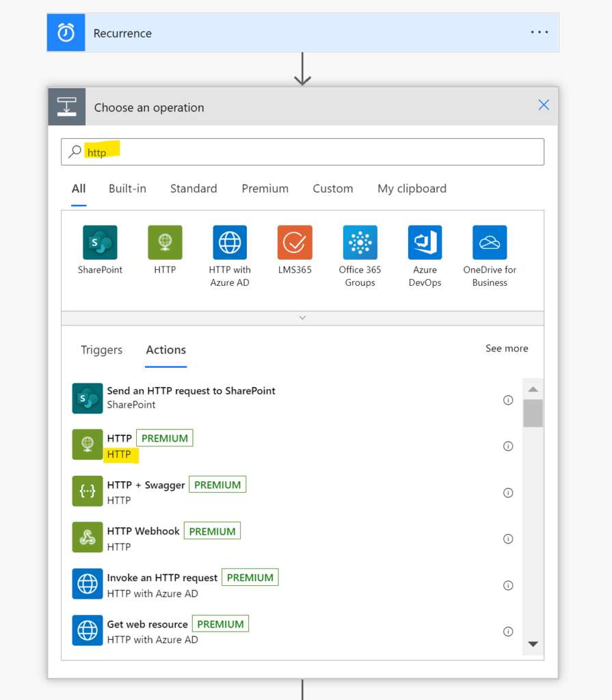Choose the HTTP connector icon

point(165,243)
